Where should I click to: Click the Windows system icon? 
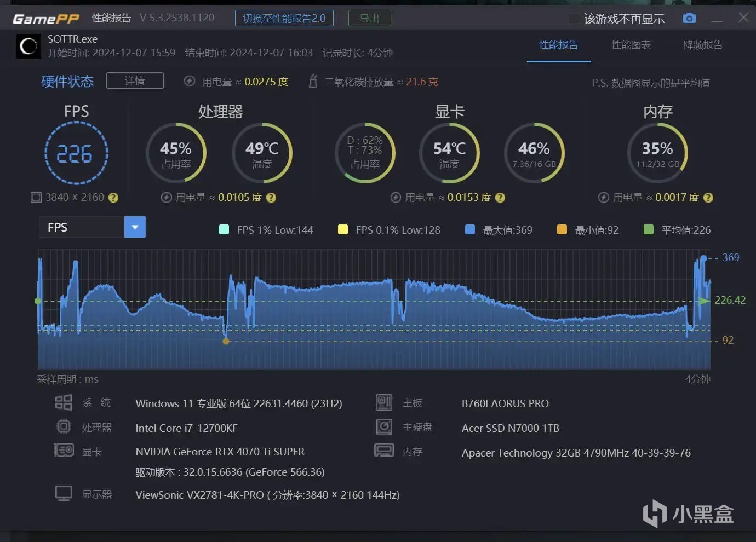(x=64, y=402)
